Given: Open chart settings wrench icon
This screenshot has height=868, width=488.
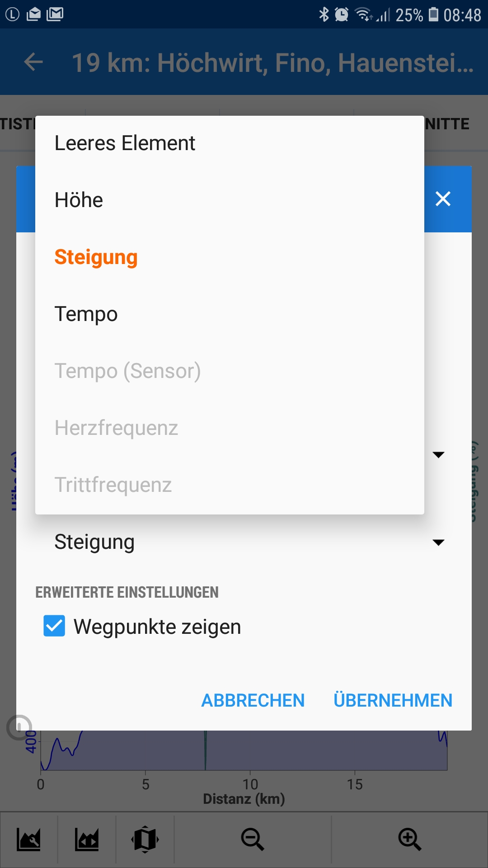Looking at the screenshot, I should [x=29, y=840].
